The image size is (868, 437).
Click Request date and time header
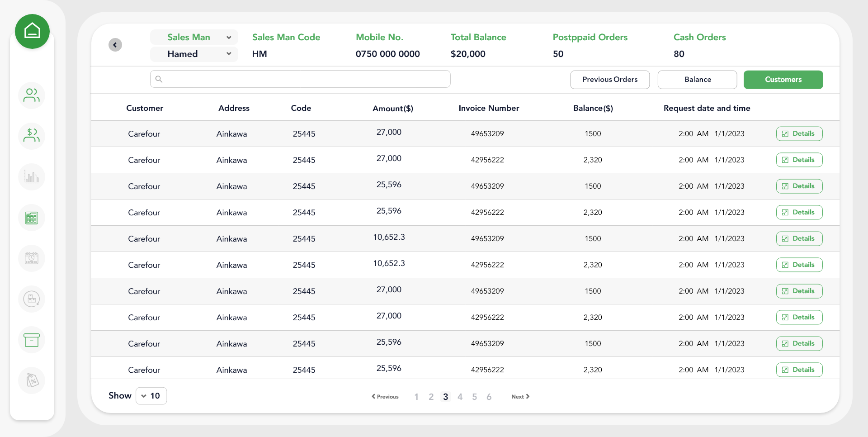(707, 108)
